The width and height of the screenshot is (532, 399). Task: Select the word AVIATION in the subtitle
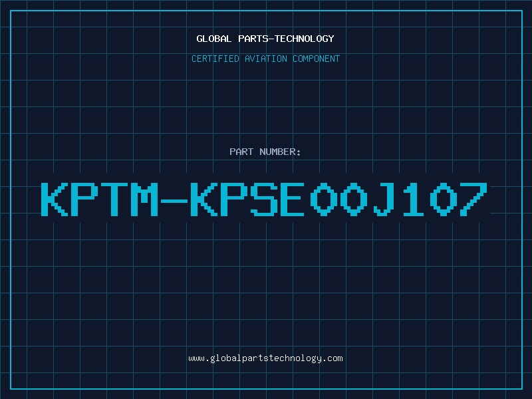click(x=266, y=59)
